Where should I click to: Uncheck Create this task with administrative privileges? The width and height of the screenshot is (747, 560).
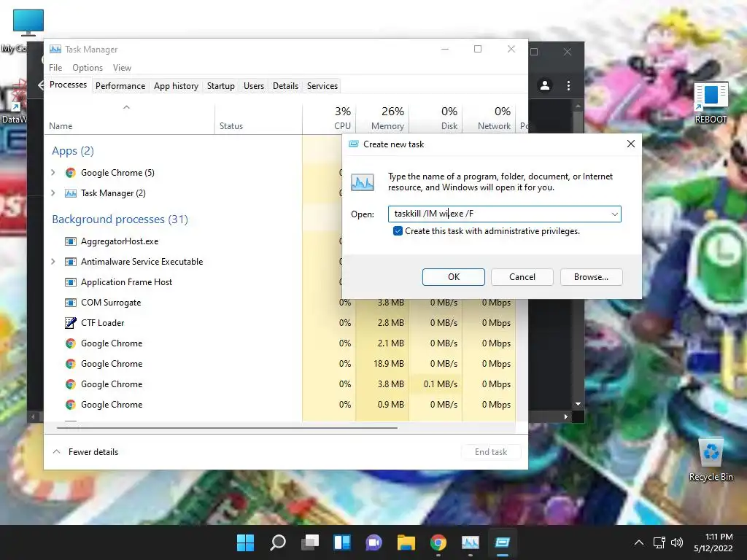[x=398, y=231]
